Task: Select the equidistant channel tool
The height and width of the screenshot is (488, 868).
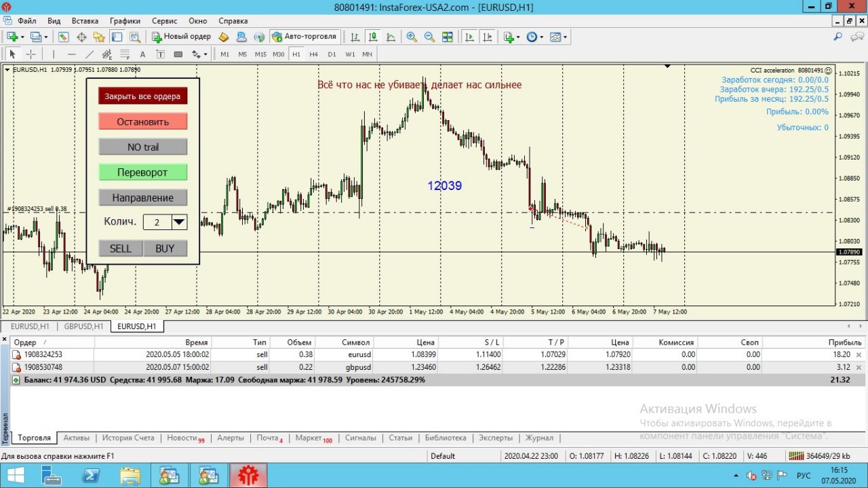Action: [106, 54]
